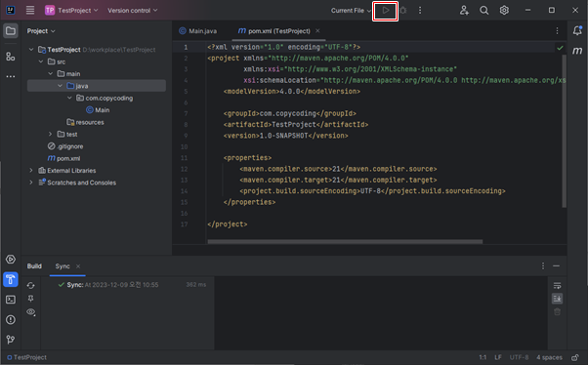This screenshot has width=588, height=365.
Task: Open the Notifications bell
Action: point(577,30)
